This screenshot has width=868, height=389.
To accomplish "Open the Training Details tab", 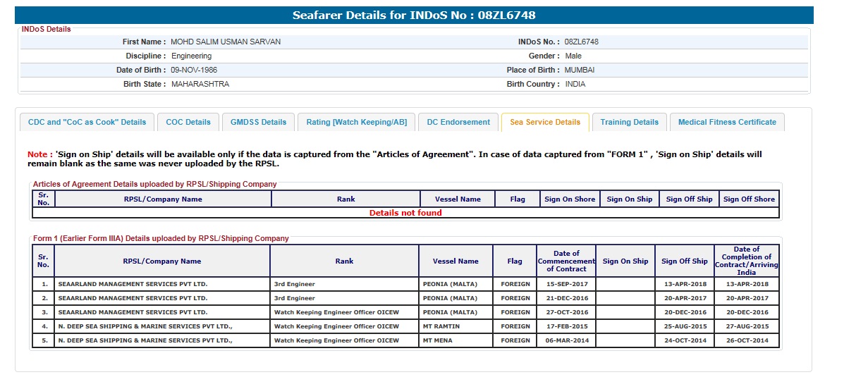I will pyautogui.click(x=629, y=122).
